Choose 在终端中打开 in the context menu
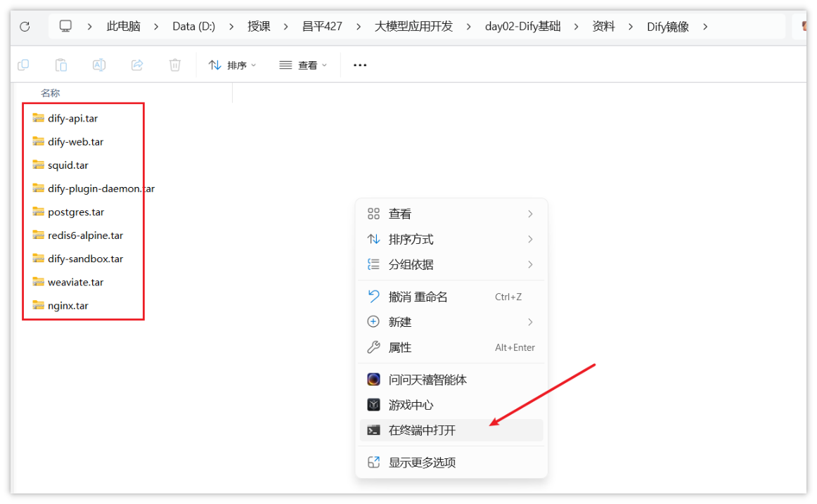817x504 pixels. pos(451,430)
